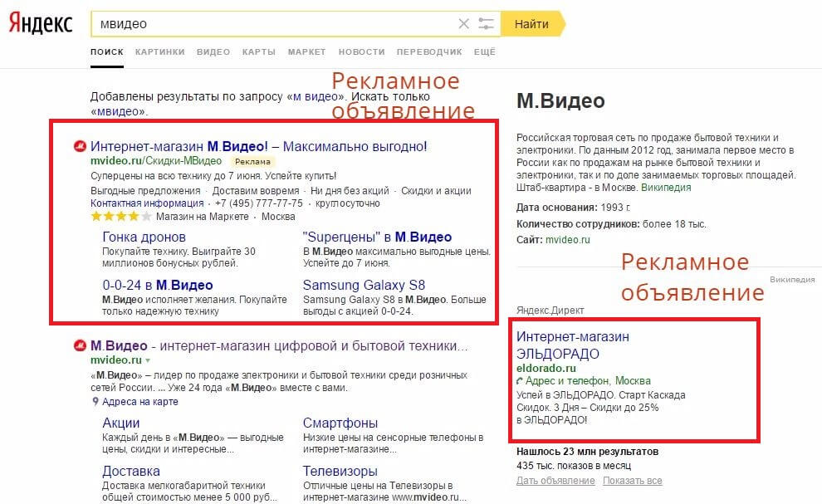Click mvideo.ru/Скидки-МВидео green URL
822x504 pixels.
[x=156, y=161]
